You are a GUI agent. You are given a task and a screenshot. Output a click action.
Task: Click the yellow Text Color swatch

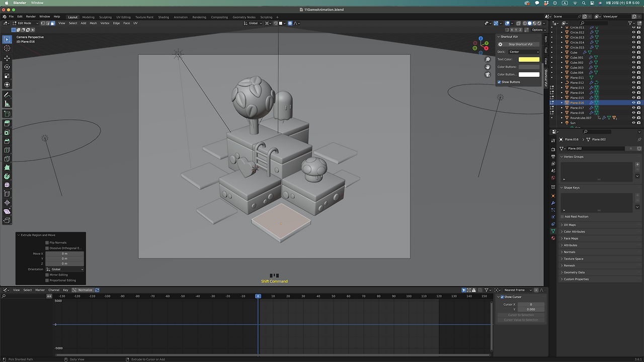528,59
